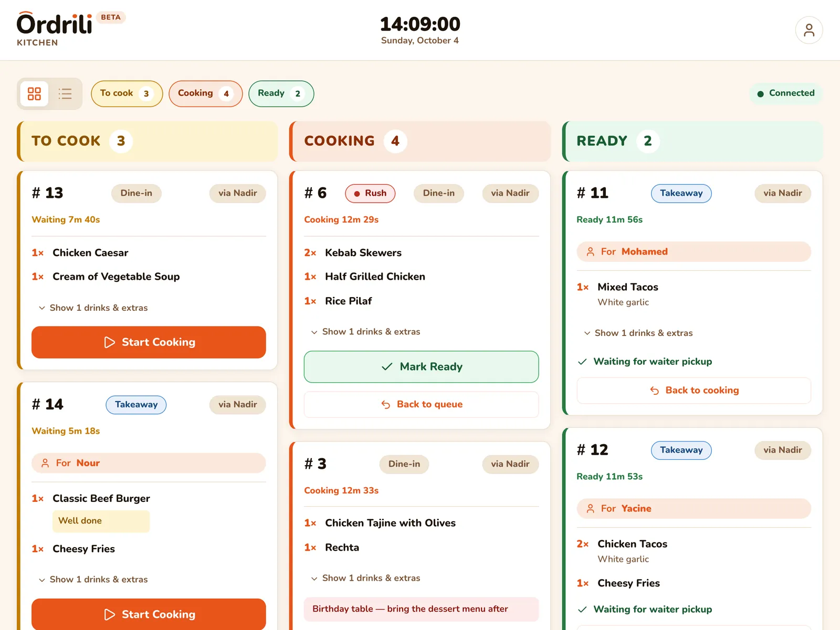Expand drinks & extras on order #14
This screenshot has height=630, width=840.
tap(93, 580)
